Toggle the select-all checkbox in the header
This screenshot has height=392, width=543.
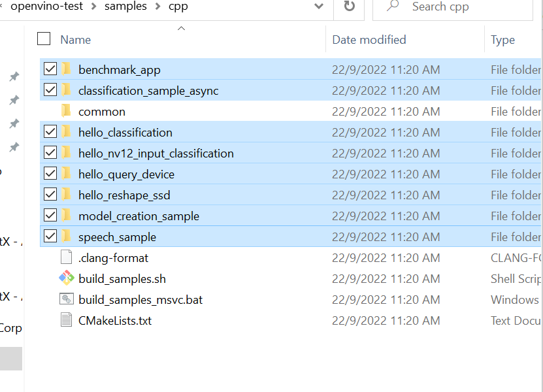[x=44, y=39]
